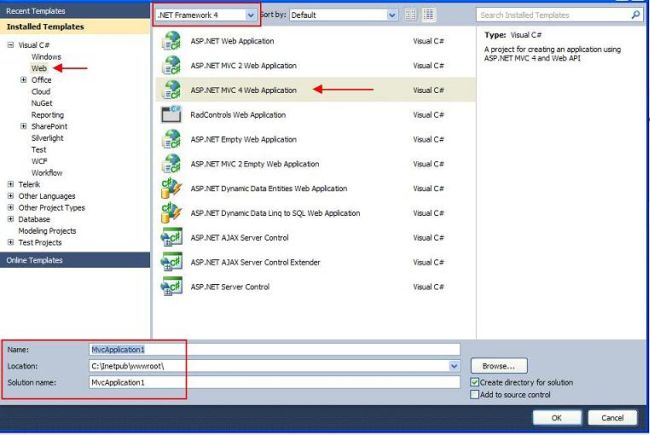Click the Cancel button
This screenshot has height=435, width=650.
point(612,418)
